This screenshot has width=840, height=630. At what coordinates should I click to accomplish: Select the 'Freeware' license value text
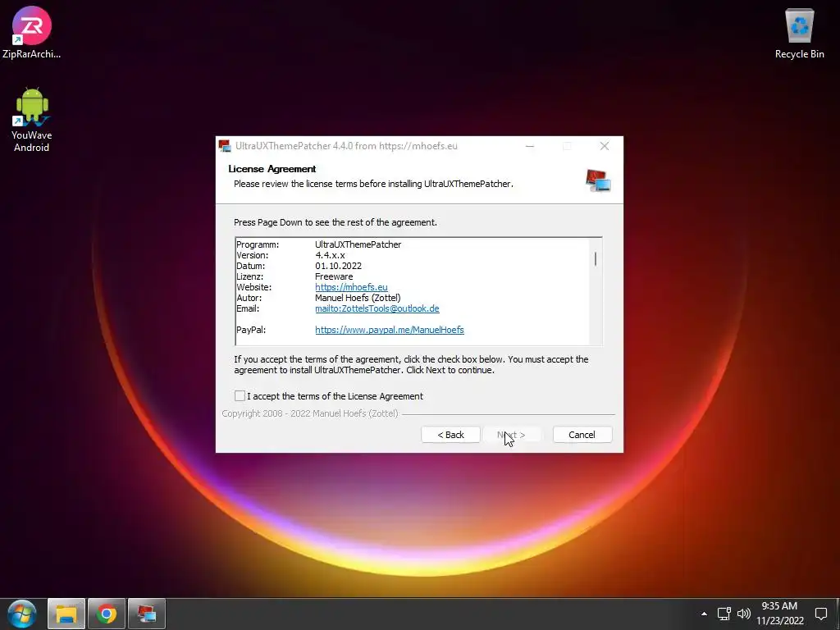pyautogui.click(x=334, y=276)
